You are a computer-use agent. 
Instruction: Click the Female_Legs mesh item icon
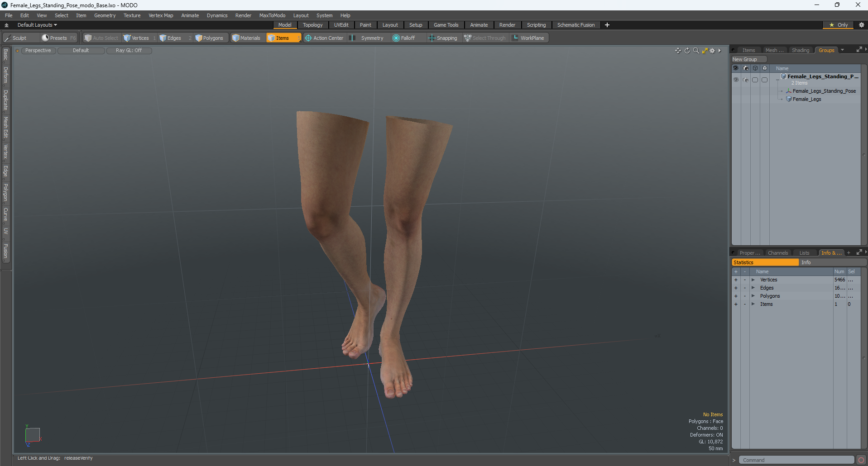[x=789, y=99]
